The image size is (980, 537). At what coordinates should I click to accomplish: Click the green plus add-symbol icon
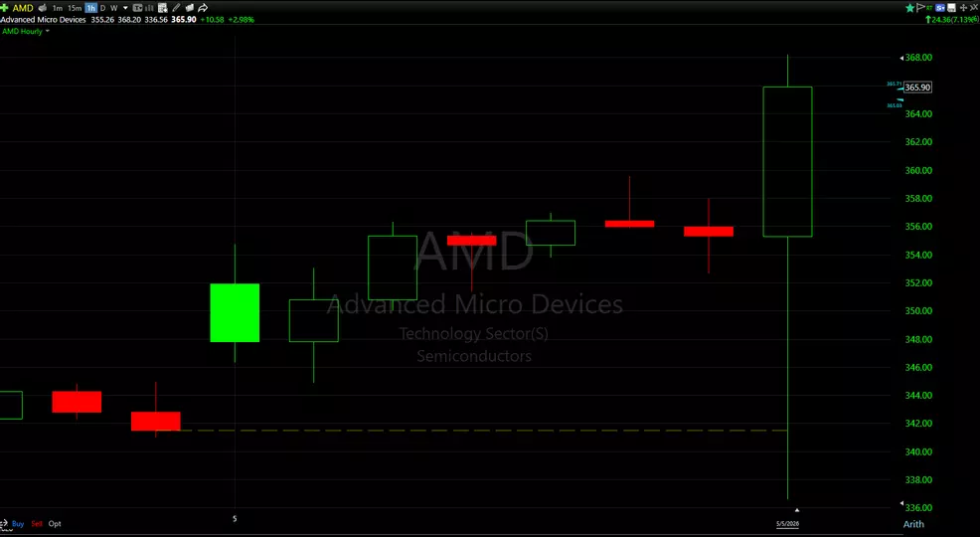coord(4,8)
